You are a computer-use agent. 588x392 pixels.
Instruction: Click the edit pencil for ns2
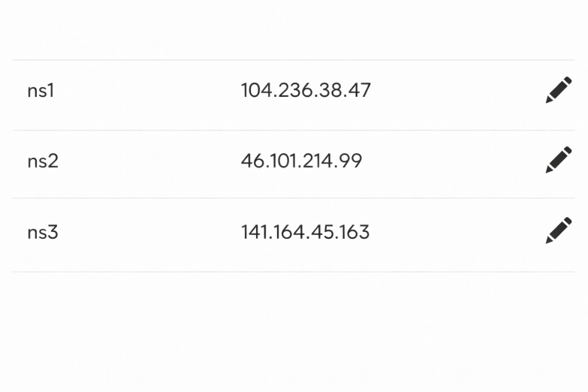click(x=558, y=161)
